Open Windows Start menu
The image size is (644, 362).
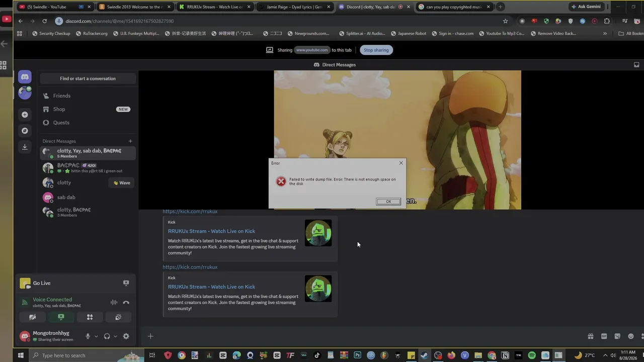[x=21, y=355]
